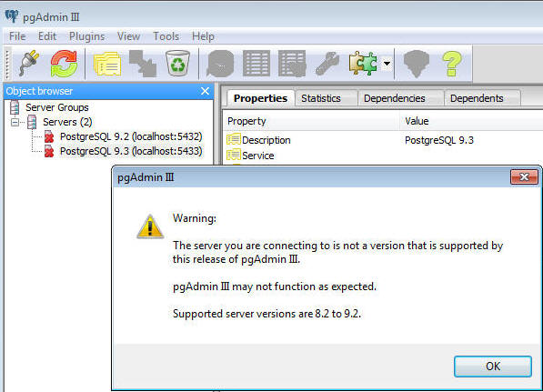Click the Drop object trash bin icon
The image size is (543, 392).
point(177,63)
